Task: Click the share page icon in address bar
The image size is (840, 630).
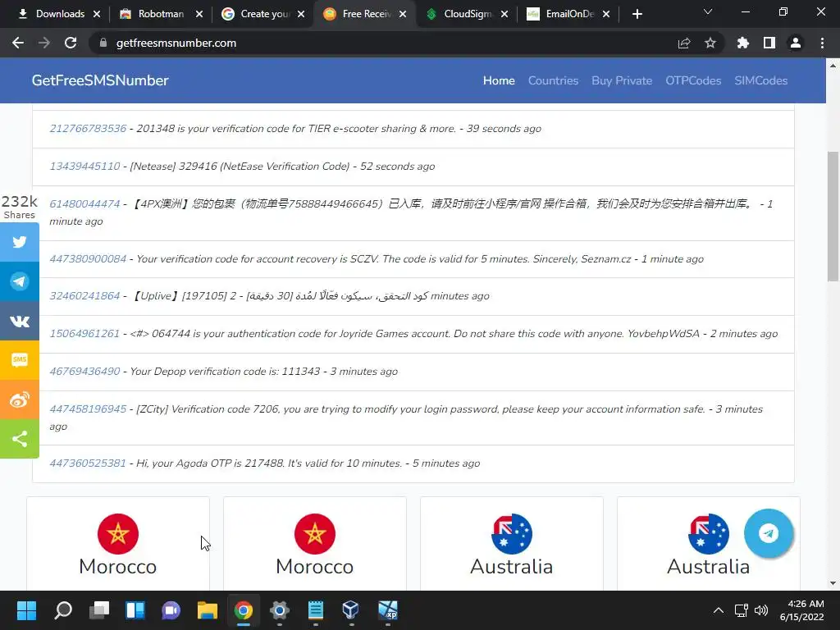Action: point(684,43)
